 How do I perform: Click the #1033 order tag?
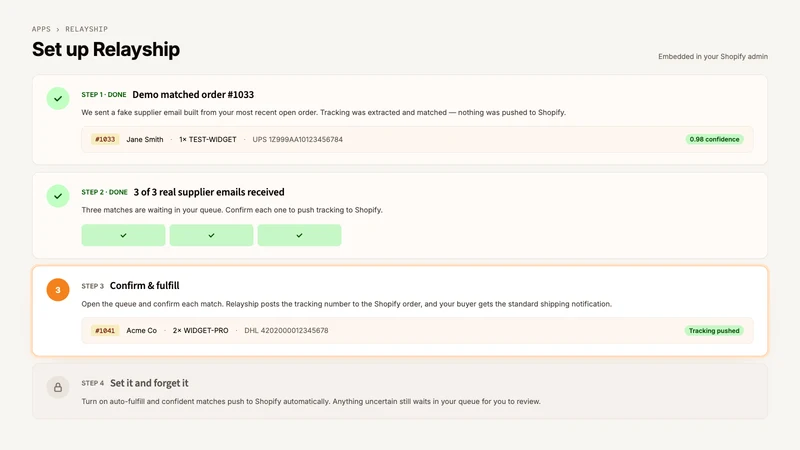(105, 139)
